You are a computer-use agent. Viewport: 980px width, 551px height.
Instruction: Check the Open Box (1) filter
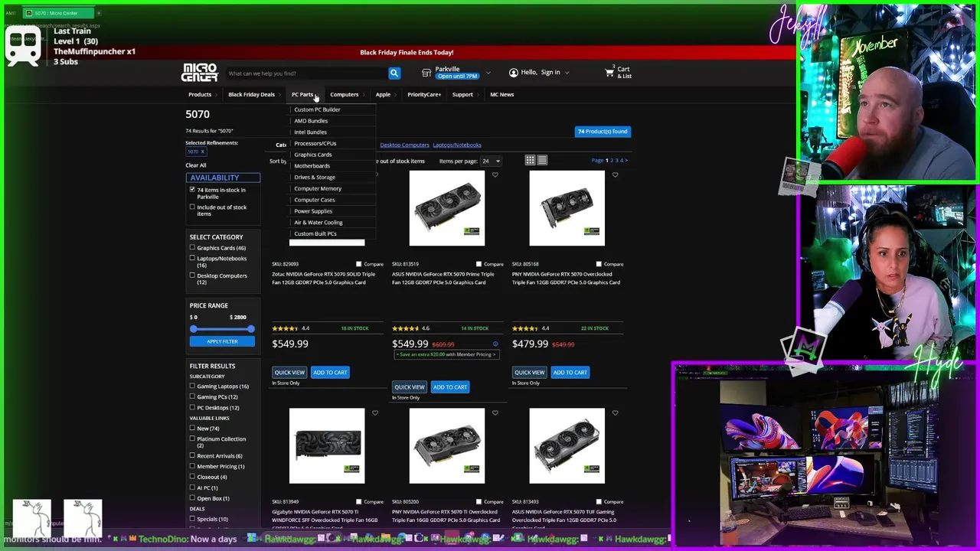[192, 498]
